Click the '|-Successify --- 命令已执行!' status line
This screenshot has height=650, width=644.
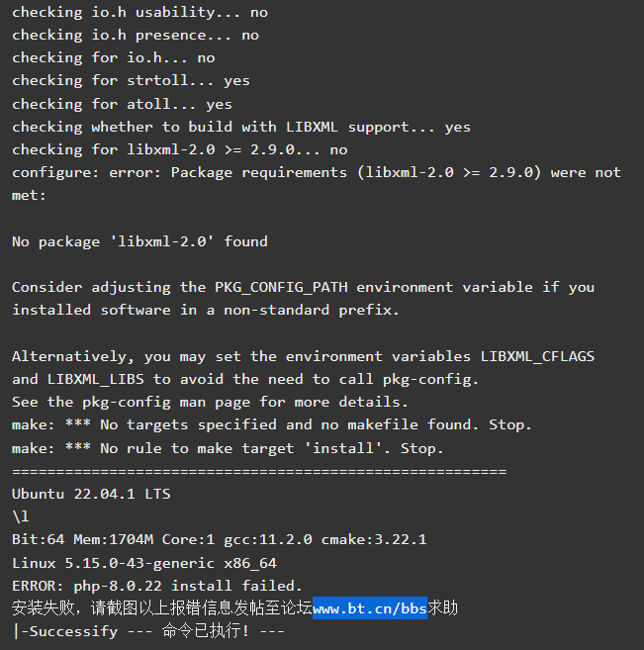coord(148,631)
